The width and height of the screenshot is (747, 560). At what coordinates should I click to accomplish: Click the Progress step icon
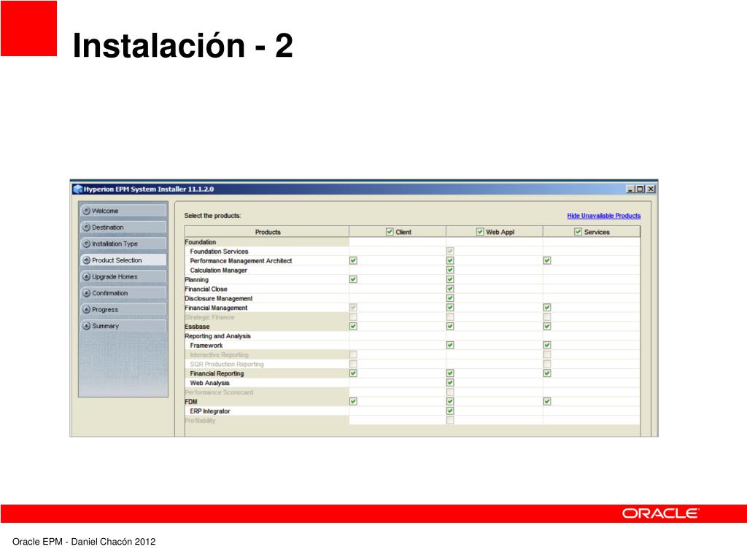tap(86, 309)
